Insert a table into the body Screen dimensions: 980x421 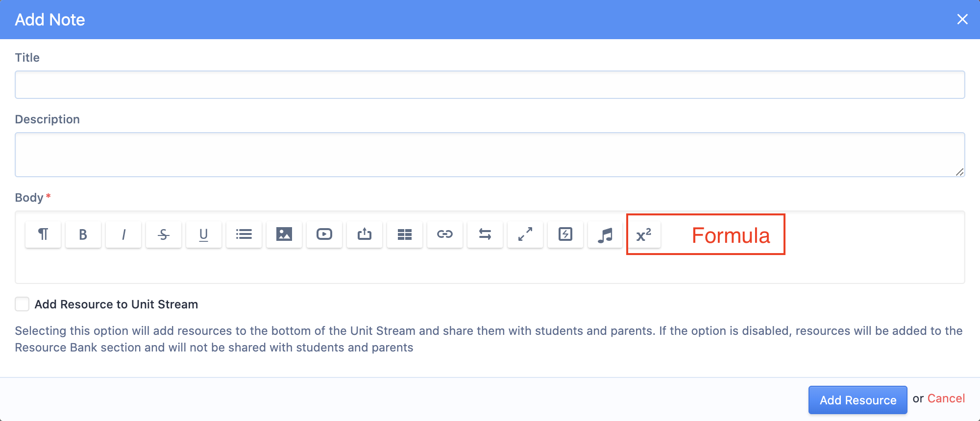(x=405, y=234)
